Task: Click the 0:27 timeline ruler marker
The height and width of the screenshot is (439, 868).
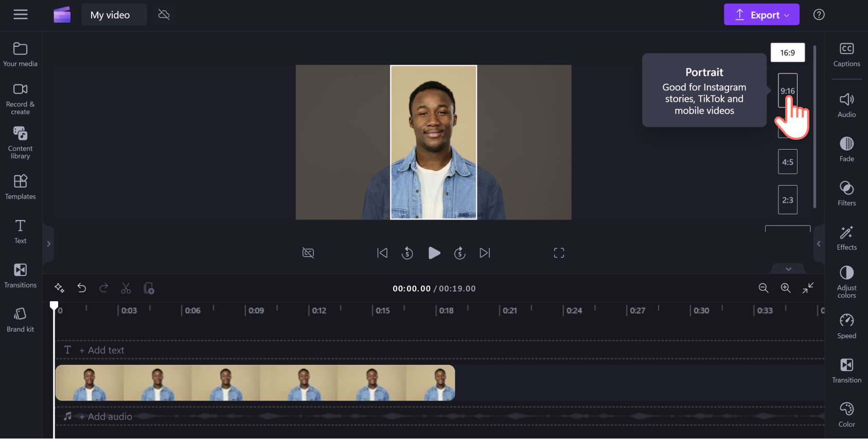Action: 637,310
